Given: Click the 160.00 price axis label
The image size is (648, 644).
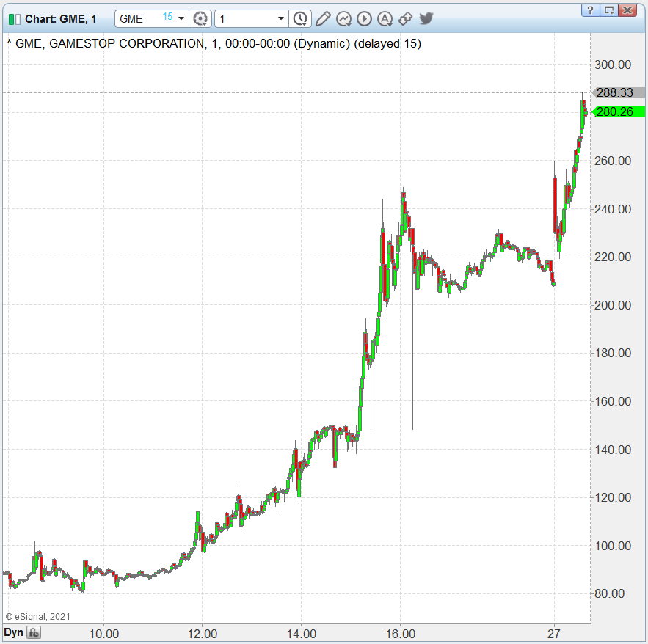Looking at the screenshot, I should click(x=613, y=401).
